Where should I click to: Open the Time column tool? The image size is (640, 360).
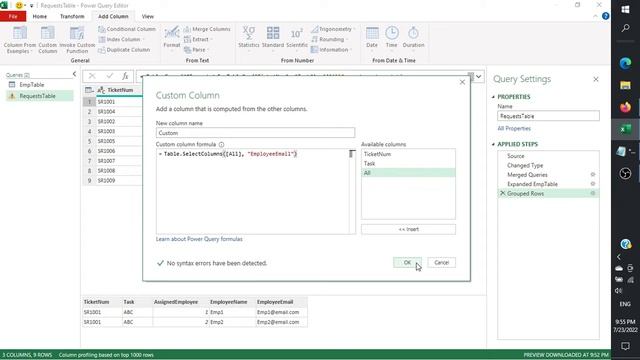pos(391,37)
